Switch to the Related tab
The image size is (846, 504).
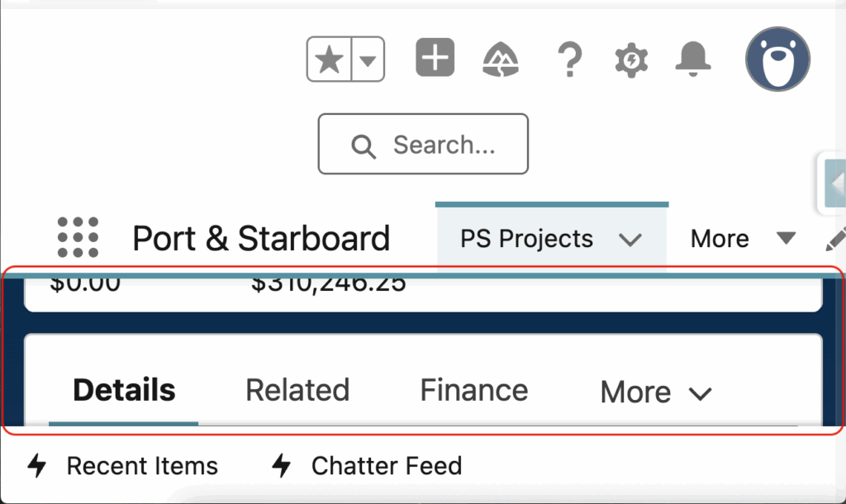tap(297, 390)
